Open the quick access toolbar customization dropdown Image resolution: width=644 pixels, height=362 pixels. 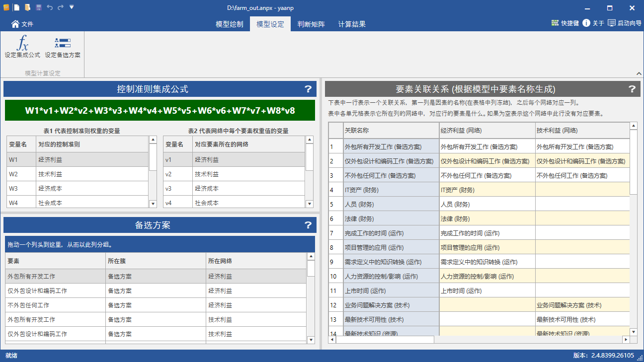pyautogui.click(x=71, y=7)
